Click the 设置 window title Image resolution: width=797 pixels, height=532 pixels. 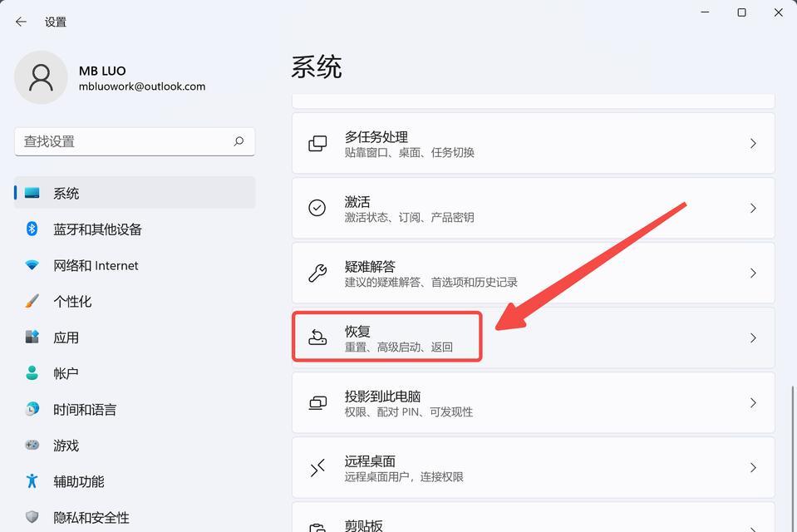(56, 22)
